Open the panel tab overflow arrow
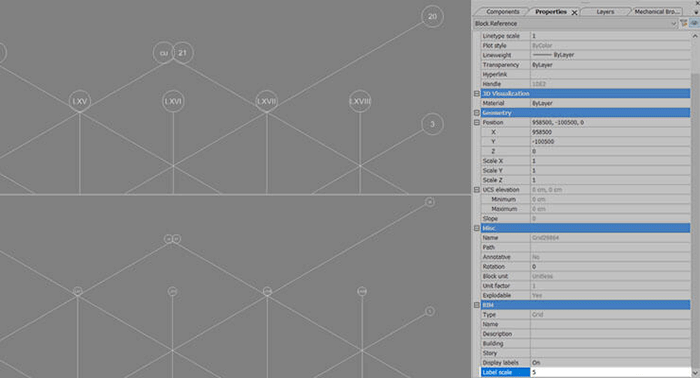Viewport: 700px width, 378px height. click(x=696, y=12)
